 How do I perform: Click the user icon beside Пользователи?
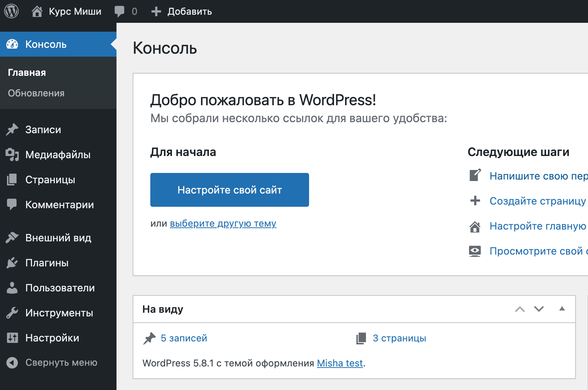click(12, 288)
